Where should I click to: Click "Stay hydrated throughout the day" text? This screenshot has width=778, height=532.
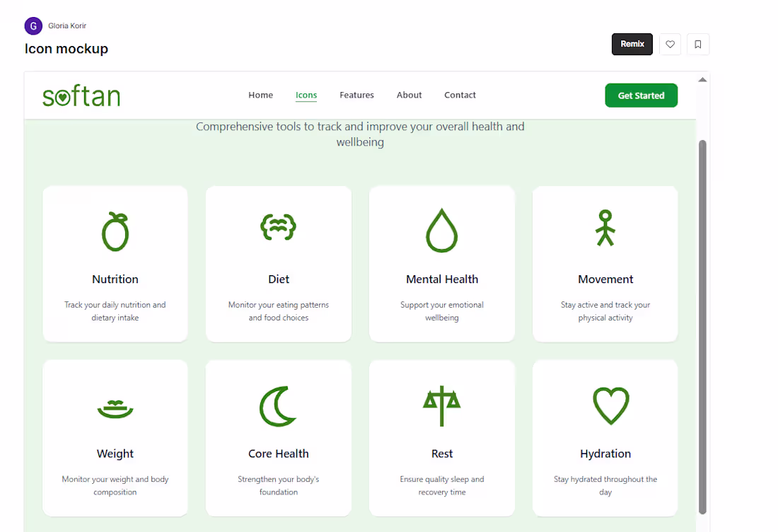pyautogui.click(x=605, y=485)
